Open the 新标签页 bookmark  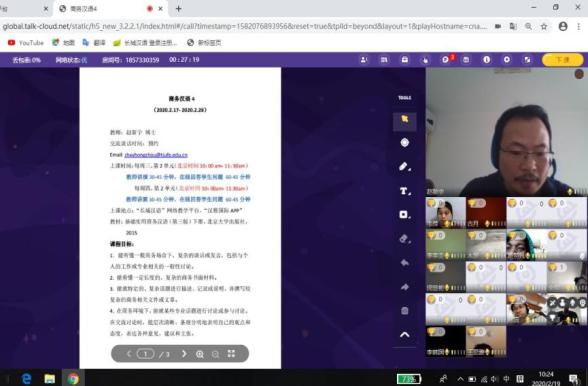click(204, 43)
